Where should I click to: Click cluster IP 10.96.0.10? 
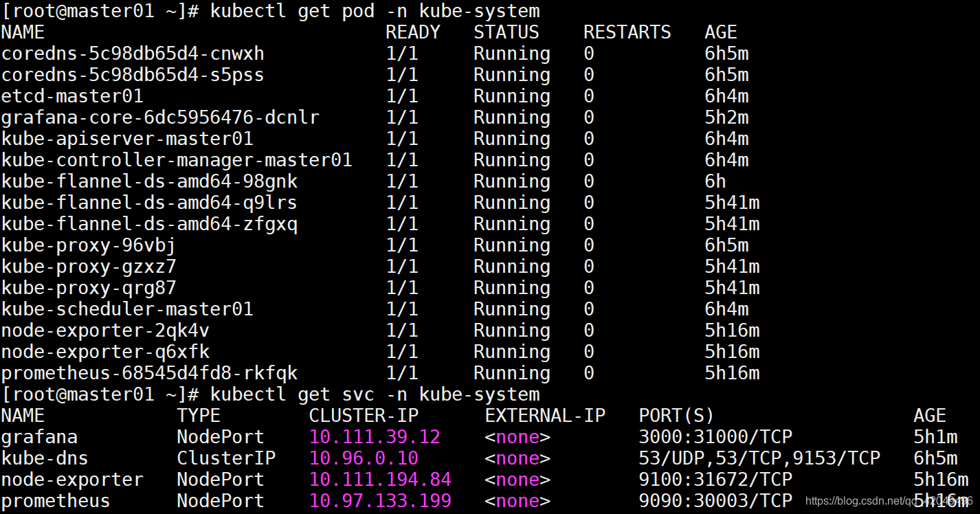tap(364, 459)
